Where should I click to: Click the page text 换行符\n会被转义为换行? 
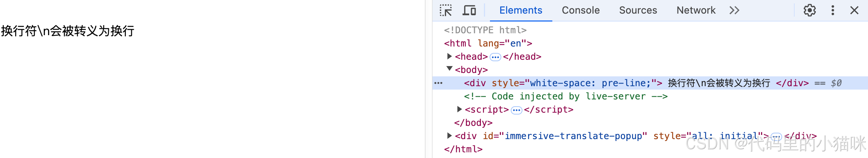pos(68,31)
